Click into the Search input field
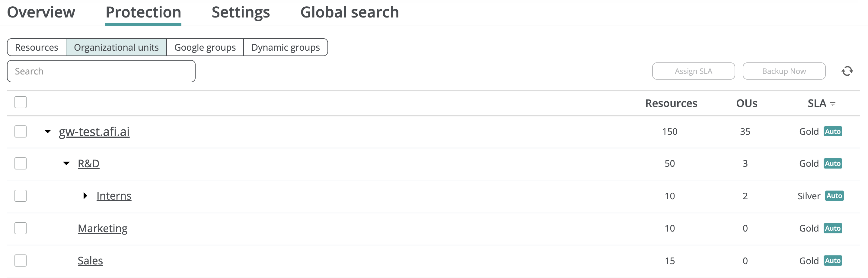Viewport: 868px width, 278px height. pos(101,71)
